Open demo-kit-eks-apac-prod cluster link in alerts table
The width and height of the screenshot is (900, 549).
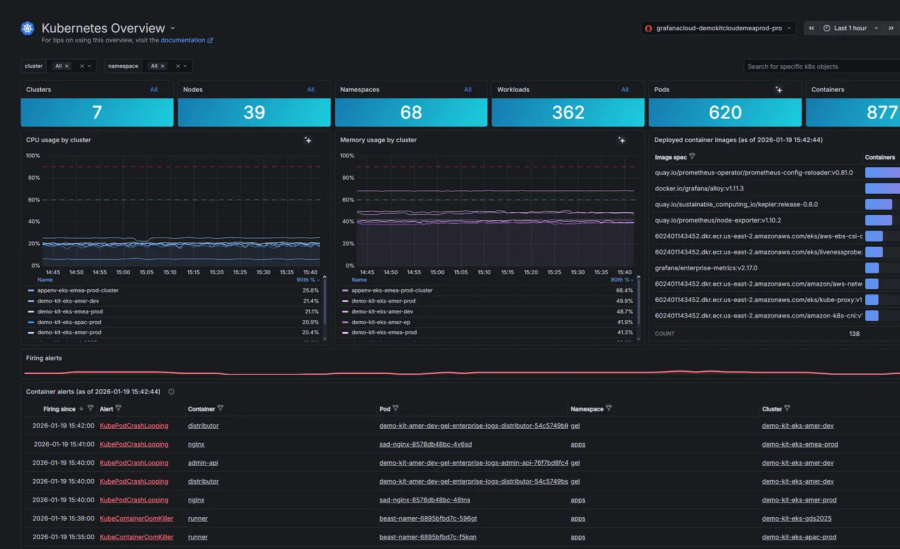click(x=798, y=538)
